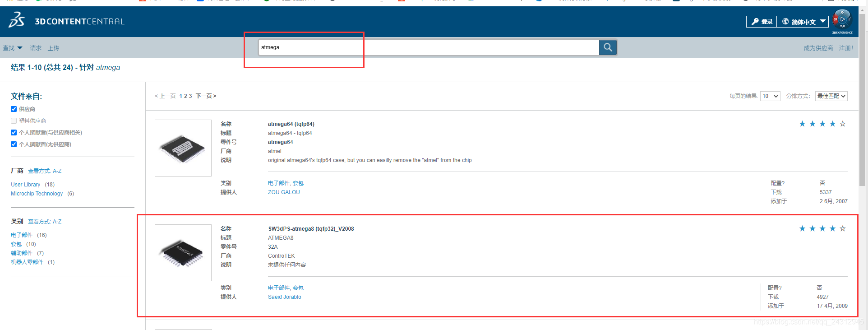868x330 pixels.
Task: Click the 登录 login button
Action: tap(762, 22)
